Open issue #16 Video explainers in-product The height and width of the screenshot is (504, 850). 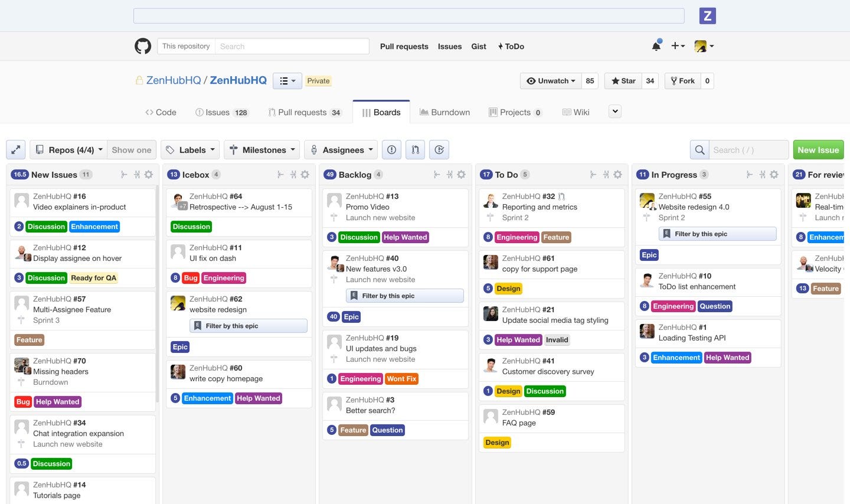(x=79, y=207)
